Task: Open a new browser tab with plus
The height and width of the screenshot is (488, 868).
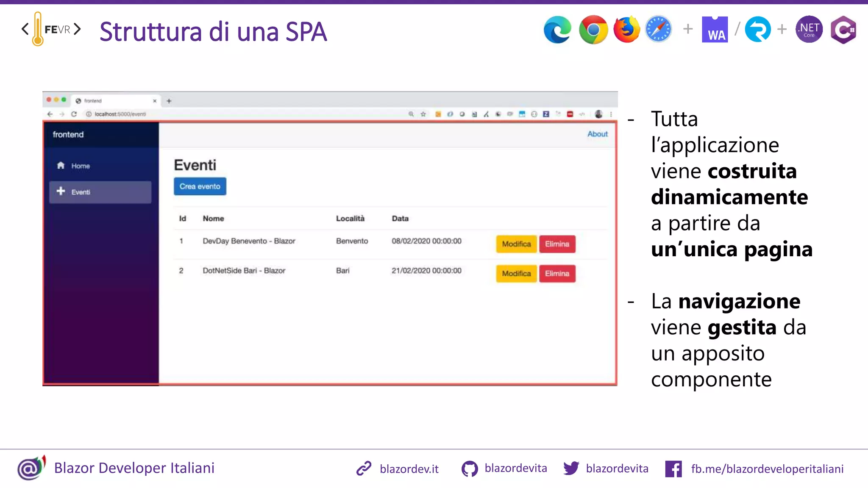Action: coord(169,101)
